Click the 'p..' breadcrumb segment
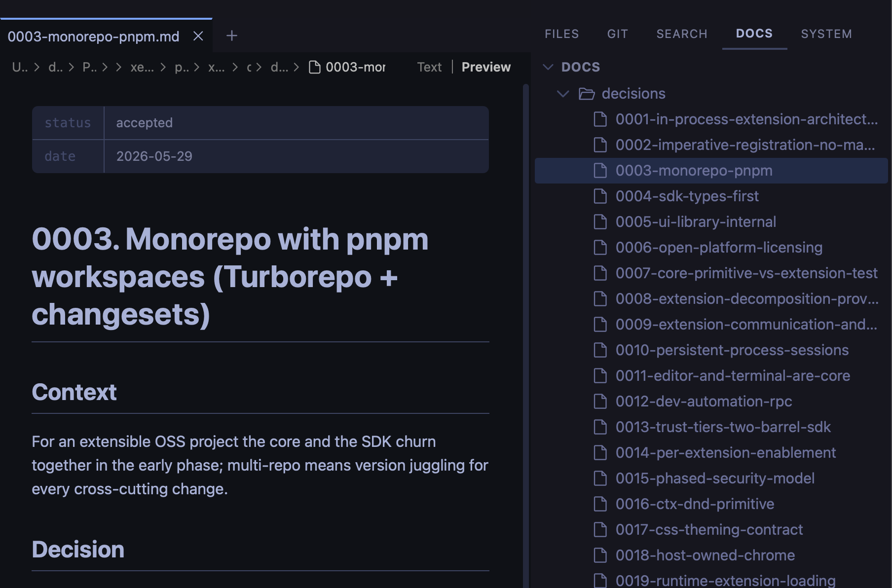 (x=182, y=67)
